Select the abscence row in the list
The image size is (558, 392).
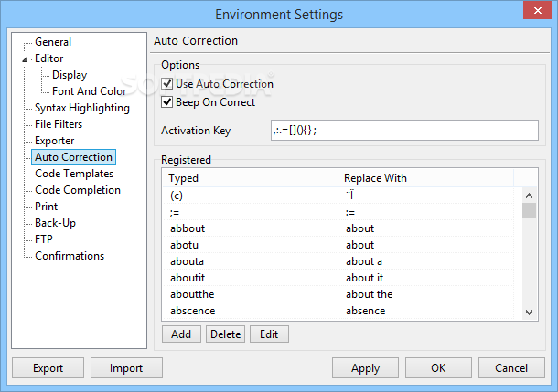[338, 311]
